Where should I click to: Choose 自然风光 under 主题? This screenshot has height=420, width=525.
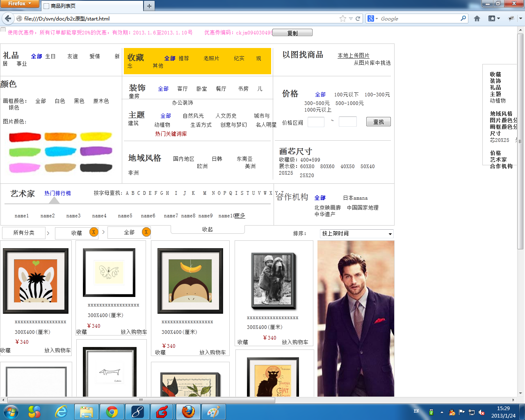tap(193, 116)
